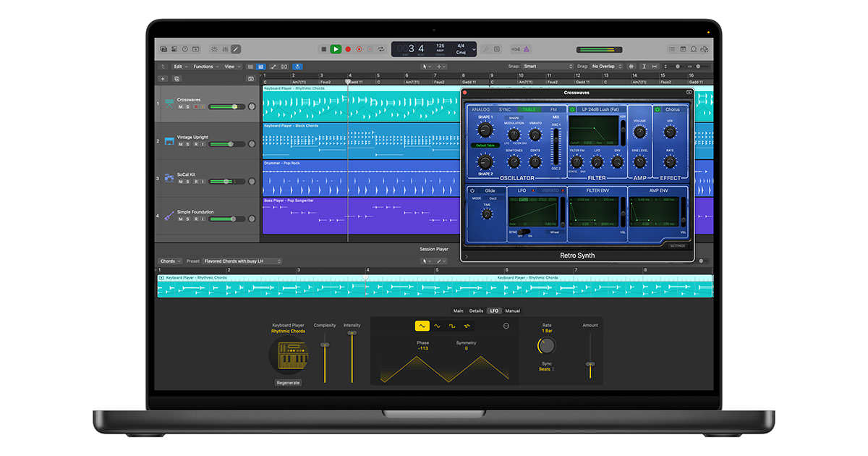Open the Snap dropdown set to Smart

[548, 67]
